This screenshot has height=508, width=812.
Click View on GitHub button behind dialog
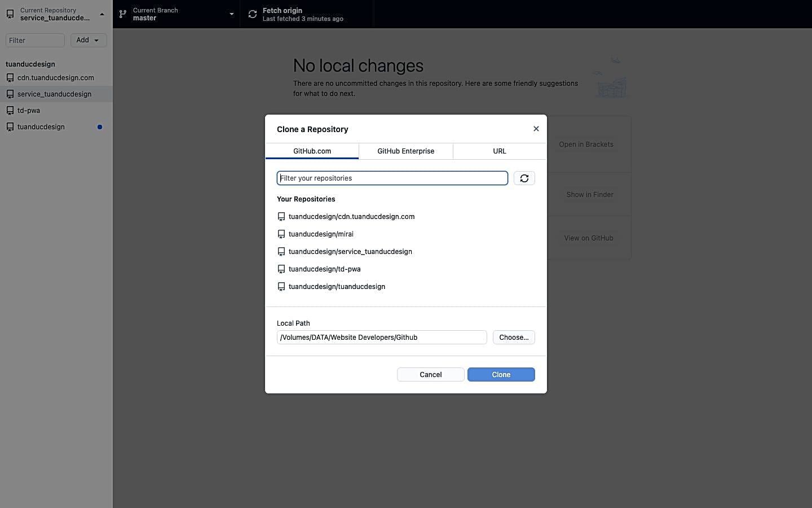pyautogui.click(x=589, y=238)
